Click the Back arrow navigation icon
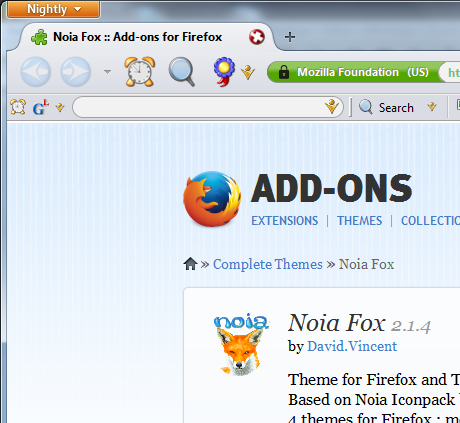Screen dimensions: 460x423 point(36,72)
